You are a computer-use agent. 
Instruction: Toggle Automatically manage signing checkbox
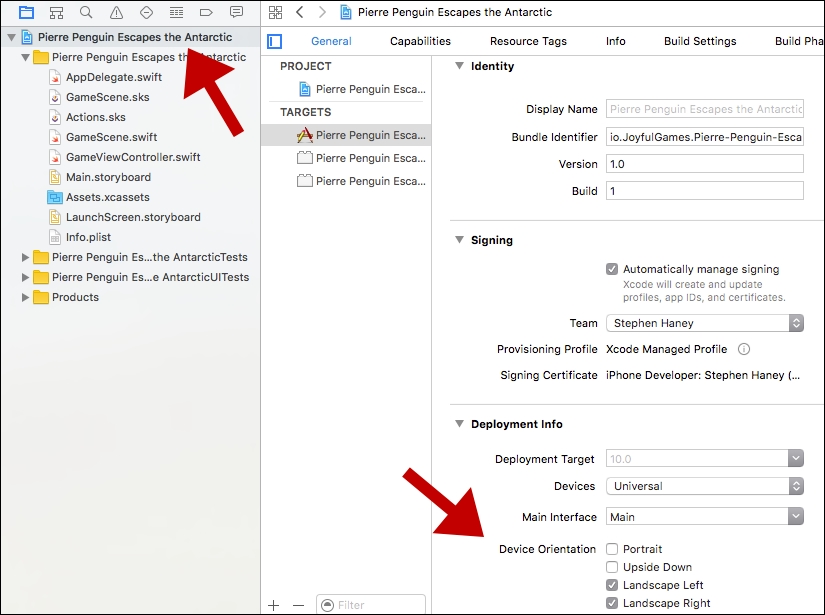coord(611,269)
